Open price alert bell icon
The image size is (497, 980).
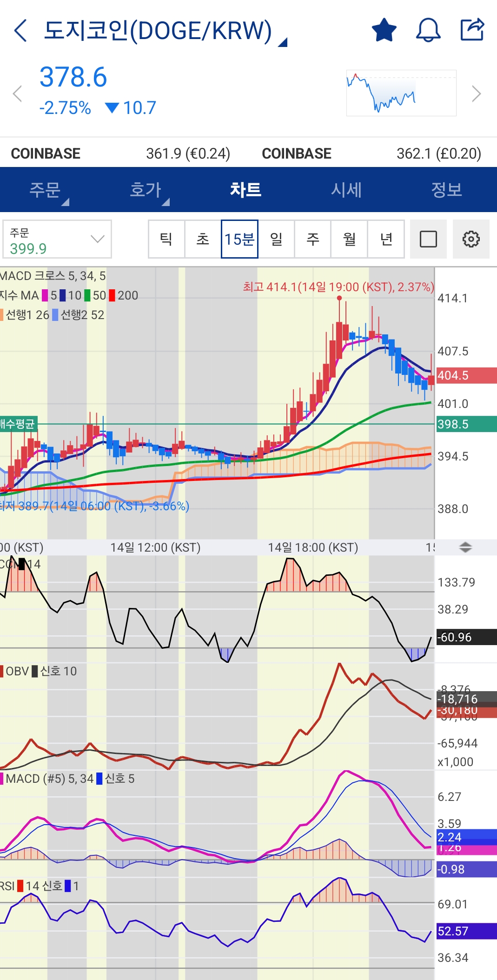click(x=428, y=30)
